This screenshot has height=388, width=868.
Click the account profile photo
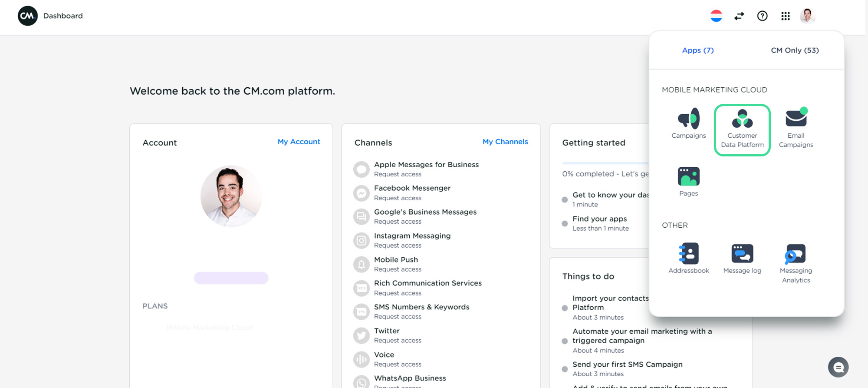[231, 196]
